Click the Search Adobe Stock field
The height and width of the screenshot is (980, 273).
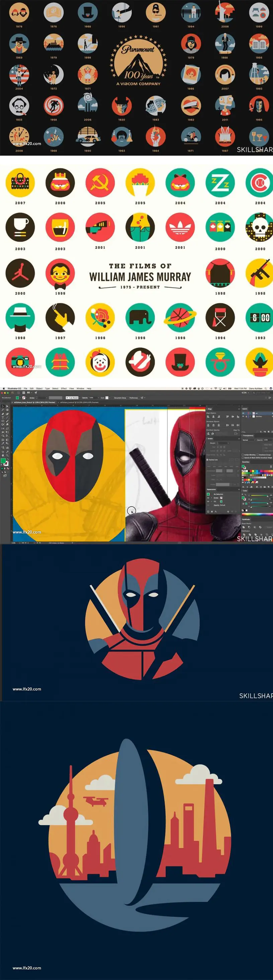tap(262, 392)
